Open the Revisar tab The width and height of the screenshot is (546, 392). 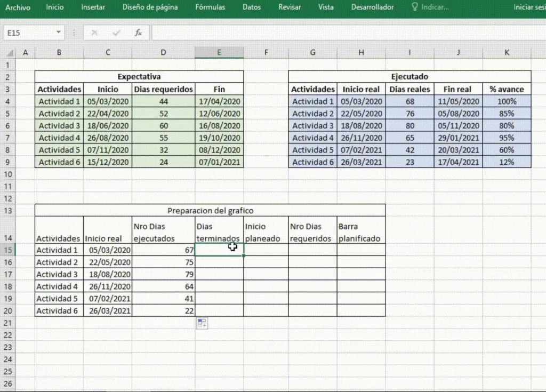click(x=290, y=7)
